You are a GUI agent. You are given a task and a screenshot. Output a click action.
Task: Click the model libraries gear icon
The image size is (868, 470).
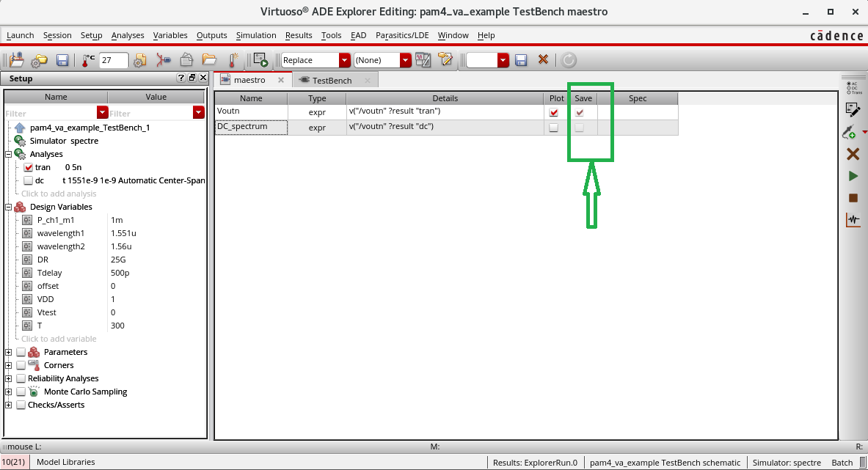click(140, 60)
